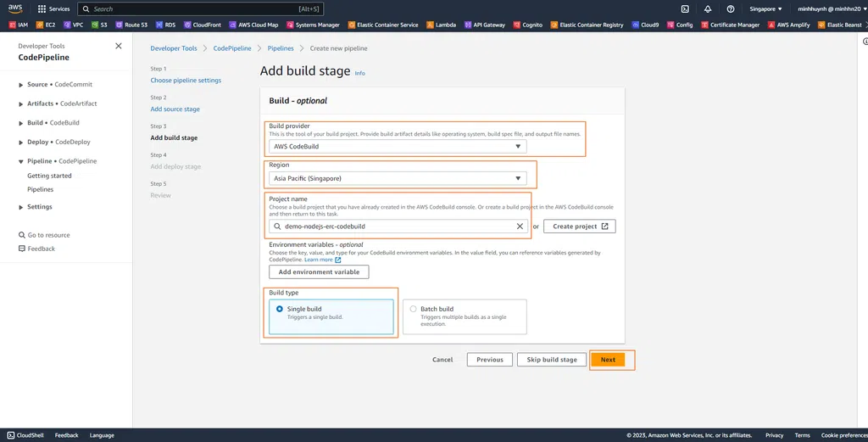Screen dimensions: 868x442
Task: Open the Systems Manager bookmark
Action: pos(314,25)
